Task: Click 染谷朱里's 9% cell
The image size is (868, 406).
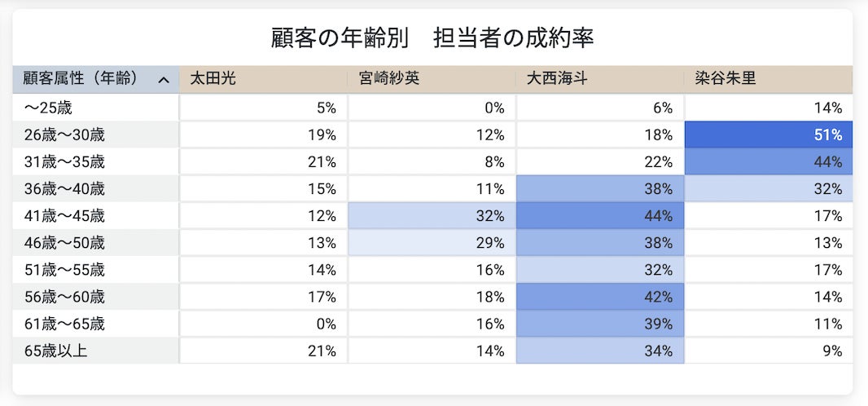Action: 768,351
